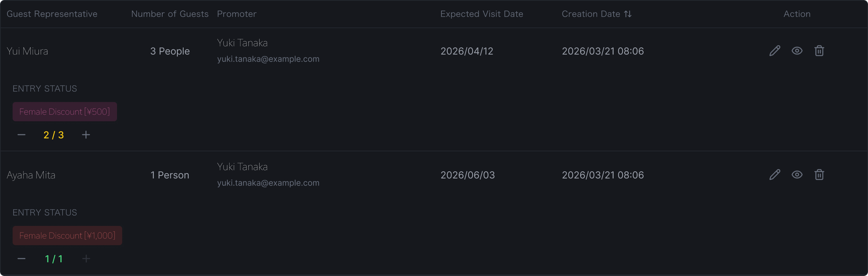The height and width of the screenshot is (276, 868).
Task: Sort by Creation Date arrows icon
Action: click(628, 14)
